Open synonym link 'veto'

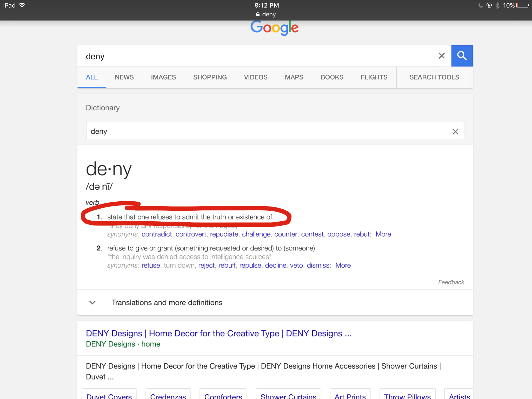click(296, 265)
